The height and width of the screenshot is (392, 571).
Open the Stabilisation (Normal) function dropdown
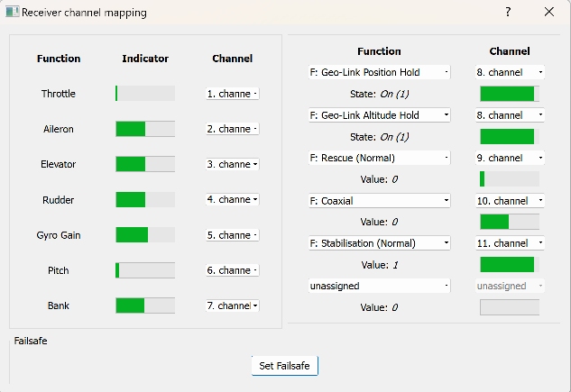[378, 243]
